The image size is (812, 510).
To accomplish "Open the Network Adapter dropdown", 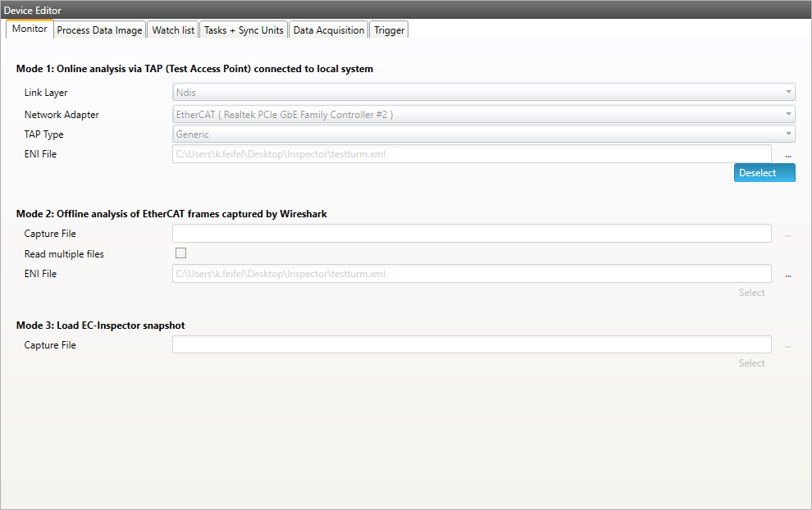I will tap(483, 114).
